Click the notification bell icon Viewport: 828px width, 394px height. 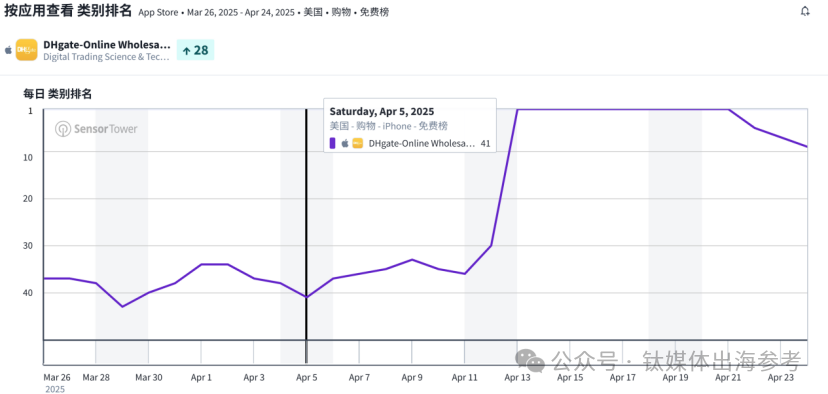(x=805, y=11)
